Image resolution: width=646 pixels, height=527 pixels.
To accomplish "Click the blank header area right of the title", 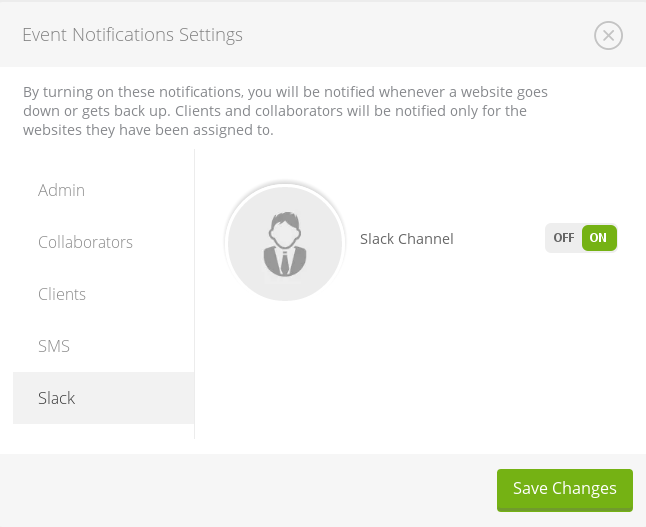I will click(x=420, y=35).
